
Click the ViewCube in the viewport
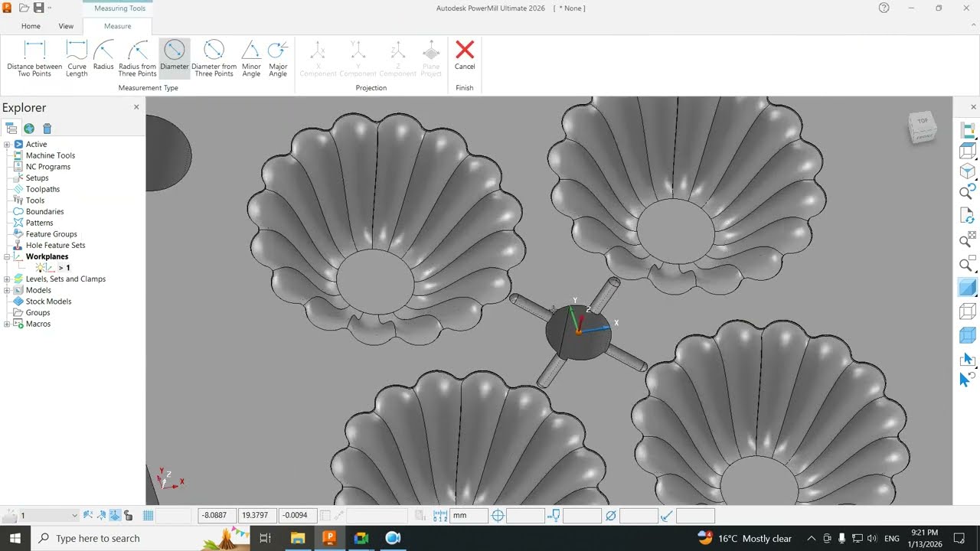[922, 127]
